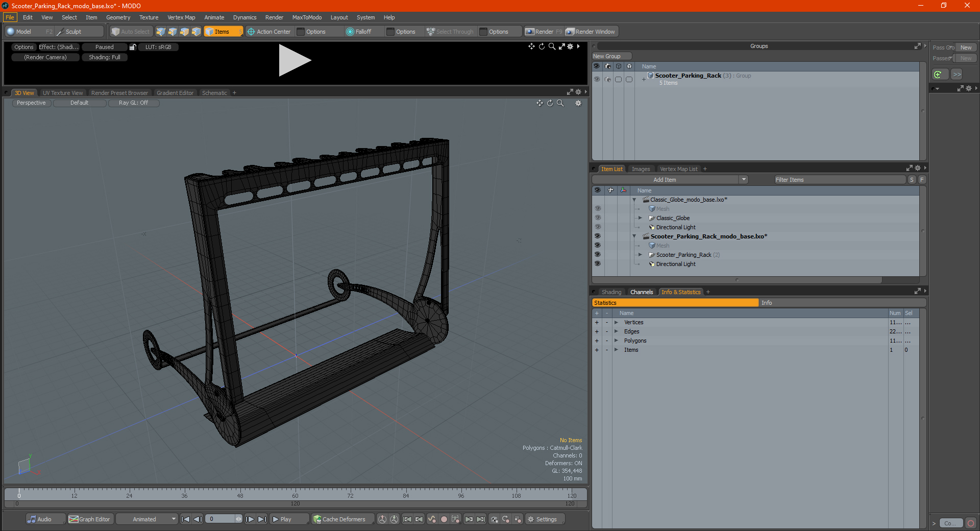Toggle Options checkbox after Falloff
This screenshot has height=531, width=980.
(390, 32)
